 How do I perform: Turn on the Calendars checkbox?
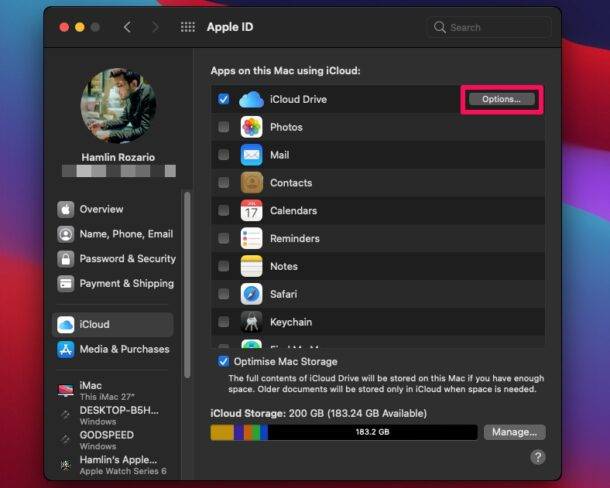click(224, 211)
